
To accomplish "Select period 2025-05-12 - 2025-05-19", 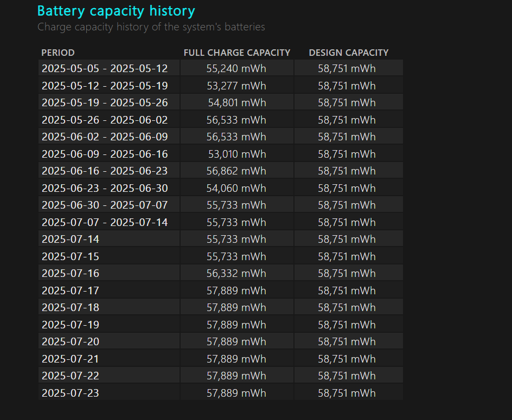I will (x=105, y=86).
